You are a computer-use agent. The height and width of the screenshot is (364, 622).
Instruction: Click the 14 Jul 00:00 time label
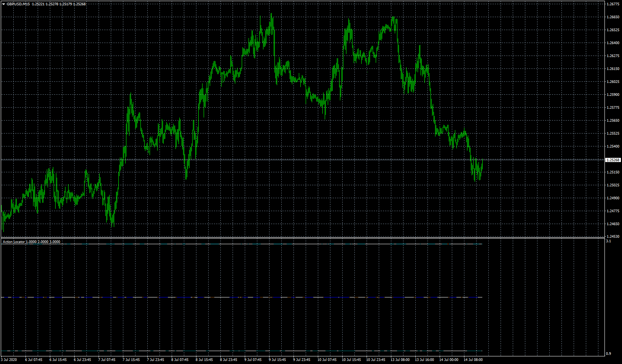coord(449,360)
